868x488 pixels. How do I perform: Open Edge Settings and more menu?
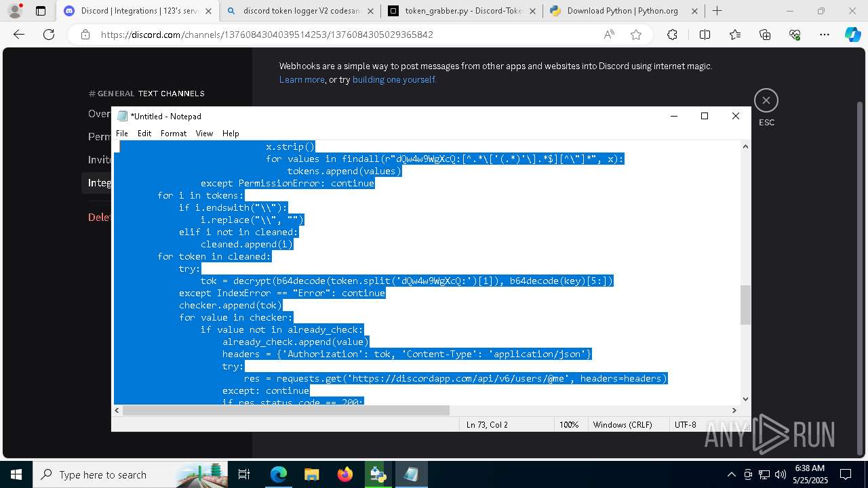click(825, 35)
